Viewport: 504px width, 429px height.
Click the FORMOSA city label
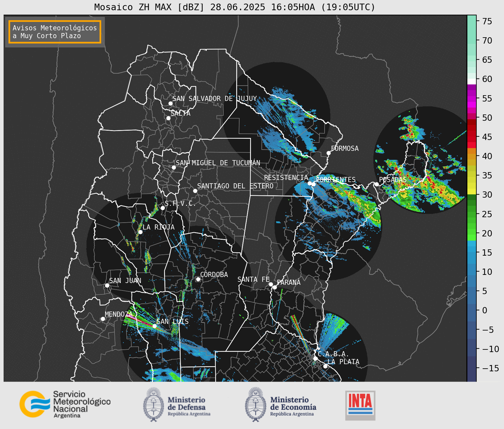[x=345, y=148]
